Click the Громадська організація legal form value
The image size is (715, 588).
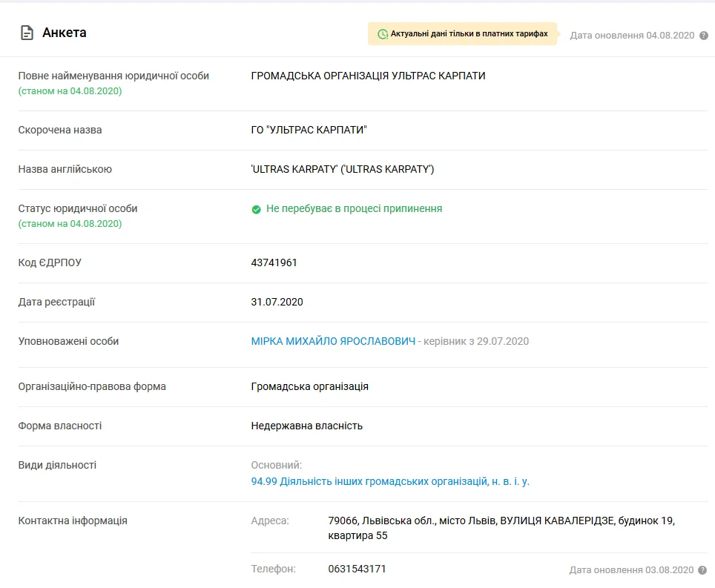[x=310, y=386]
